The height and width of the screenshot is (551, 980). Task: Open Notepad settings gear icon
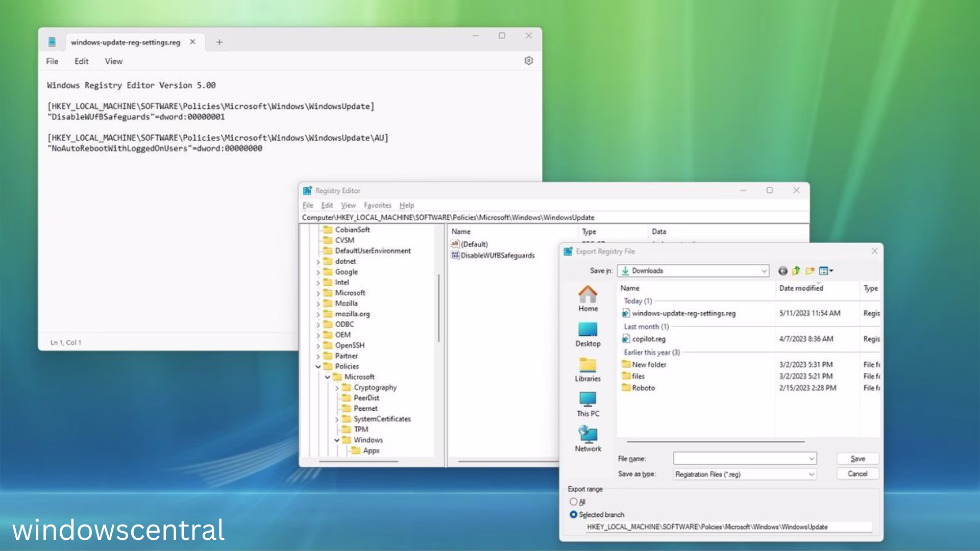point(529,61)
